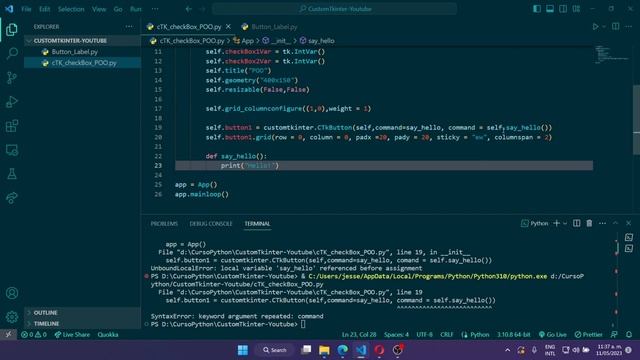Open editor More Actions ellipsis
This screenshot has height=360, width=640.
pyautogui.click(x=629, y=27)
